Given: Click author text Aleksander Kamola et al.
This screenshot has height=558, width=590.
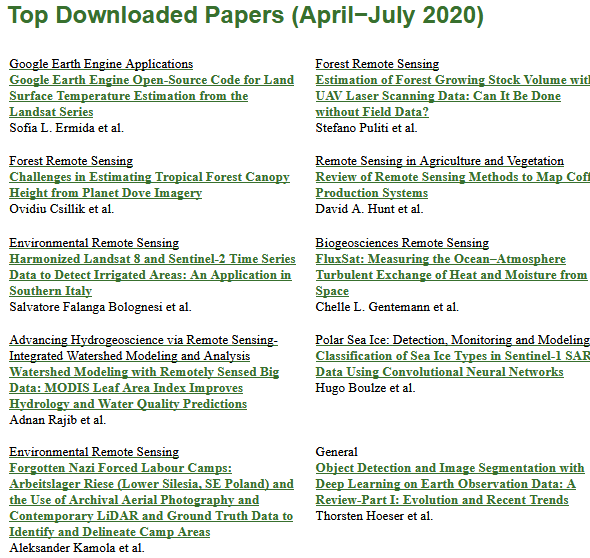Looking at the screenshot, I should point(77,548).
